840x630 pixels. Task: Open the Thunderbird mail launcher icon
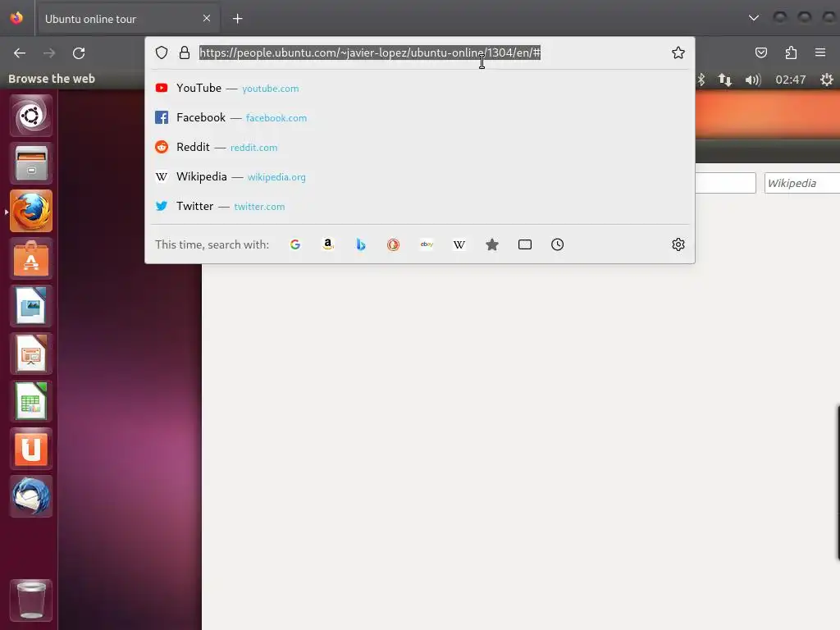tap(31, 496)
